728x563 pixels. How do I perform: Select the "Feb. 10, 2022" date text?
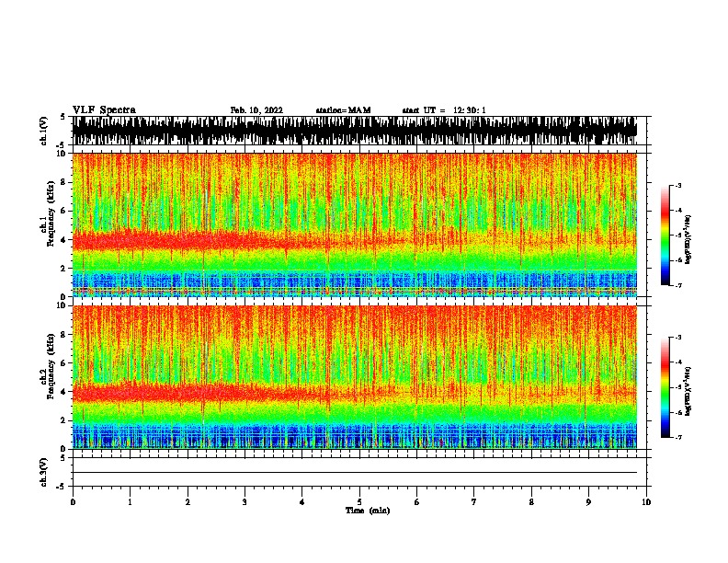(x=256, y=110)
